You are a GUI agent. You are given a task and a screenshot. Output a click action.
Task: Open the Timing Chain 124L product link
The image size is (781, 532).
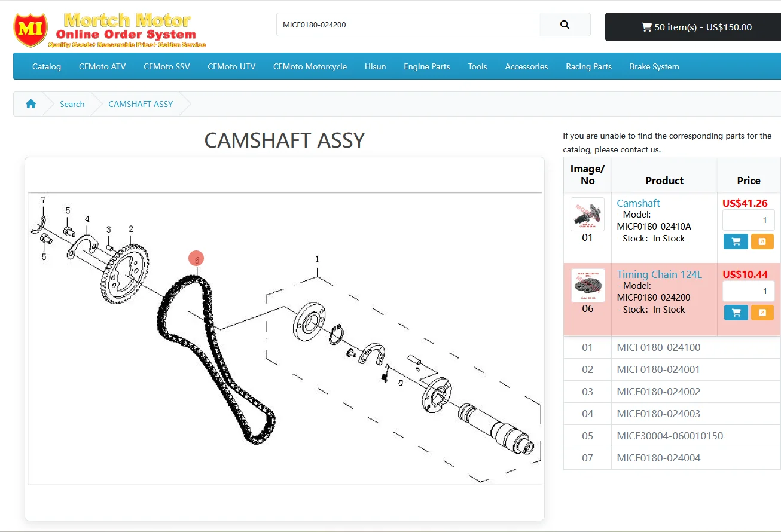[659, 274]
